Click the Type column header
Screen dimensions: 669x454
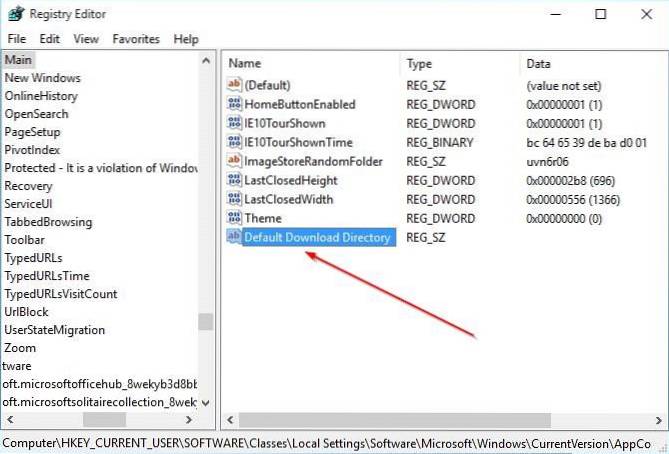pyautogui.click(x=420, y=63)
